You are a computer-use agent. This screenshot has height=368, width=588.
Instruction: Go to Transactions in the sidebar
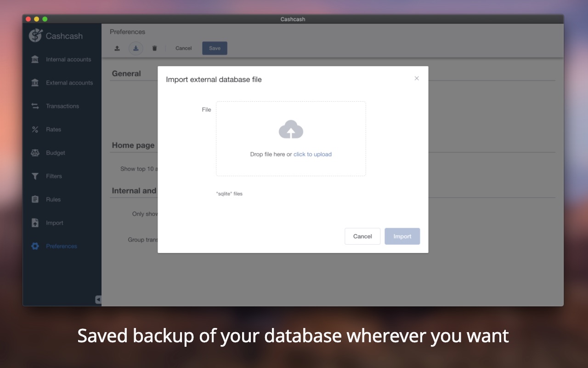point(62,106)
